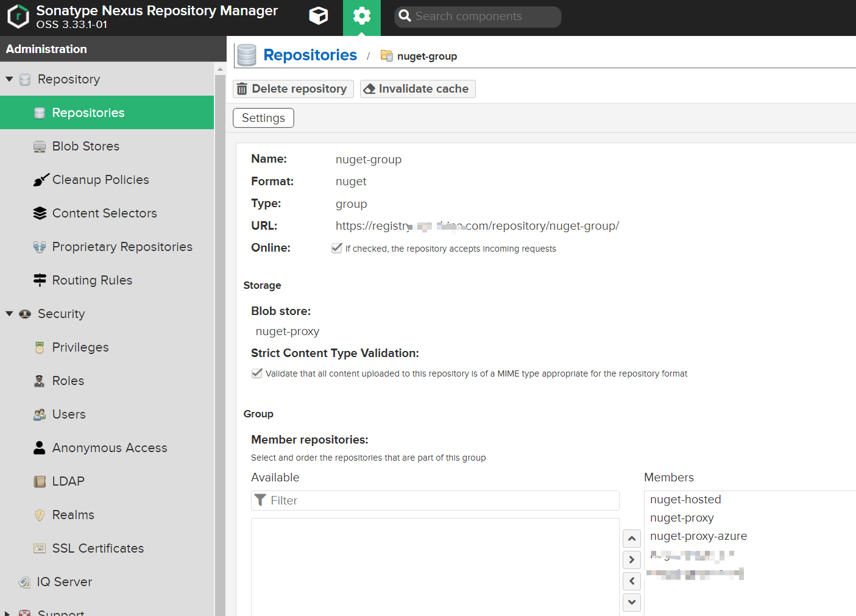
Task: Click the Repositories breadcrumb link
Action: tap(310, 55)
